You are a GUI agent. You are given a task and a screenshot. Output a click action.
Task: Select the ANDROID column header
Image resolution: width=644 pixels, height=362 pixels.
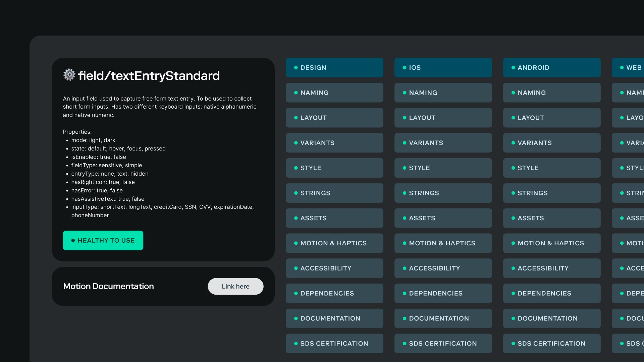[552, 68]
